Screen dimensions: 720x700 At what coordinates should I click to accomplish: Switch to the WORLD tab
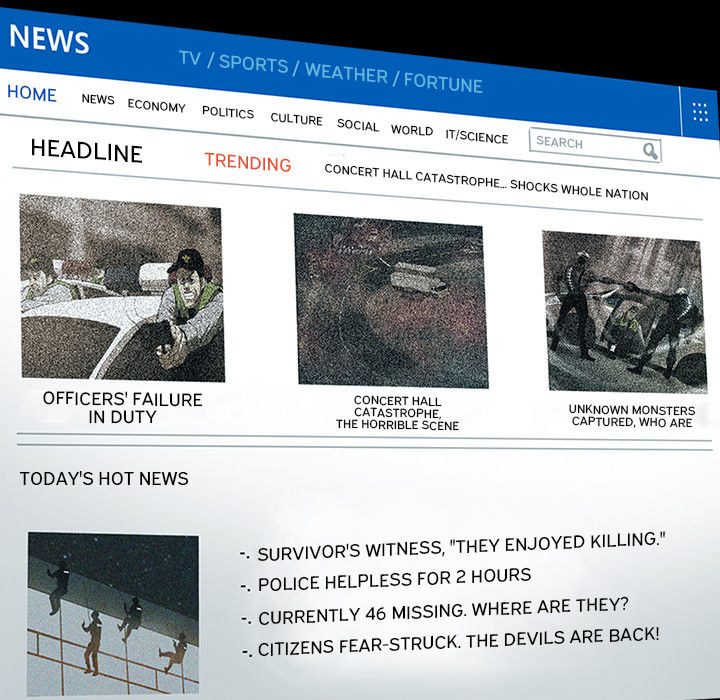coord(412,130)
